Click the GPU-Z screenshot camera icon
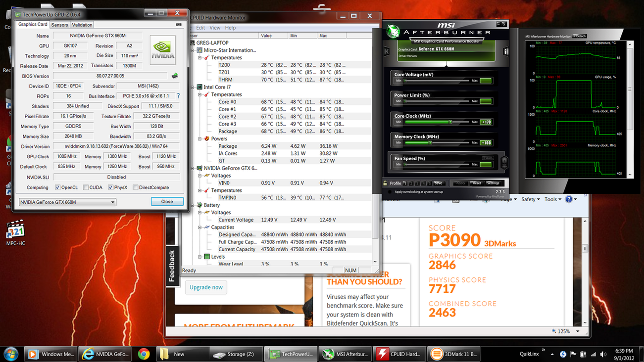The height and width of the screenshot is (362, 644). coord(179,24)
